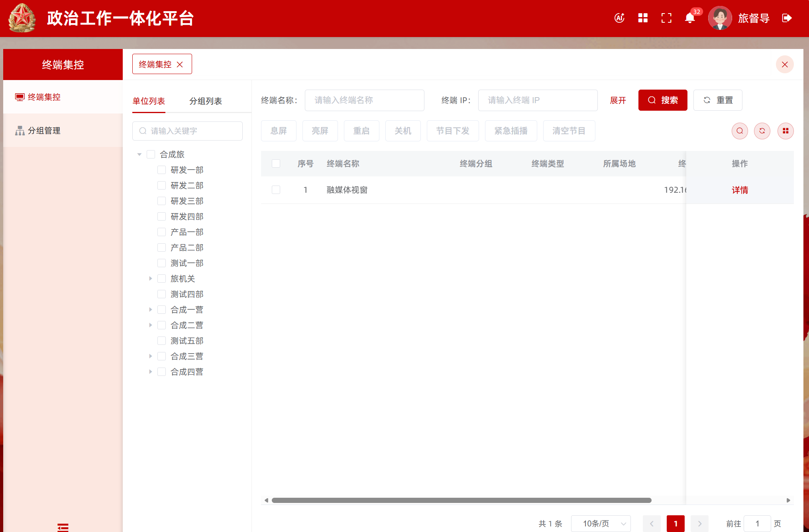Toggle fullscreen mode icon

tap(666, 18)
